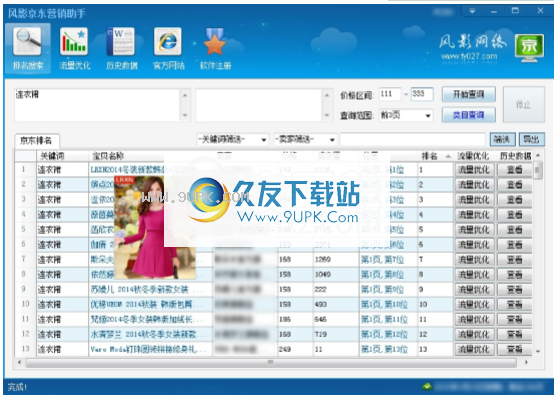Click the horizontal scrollbar right arrow
The height and width of the screenshot is (400, 555).
pyautogui.click(x=526, y=362)
